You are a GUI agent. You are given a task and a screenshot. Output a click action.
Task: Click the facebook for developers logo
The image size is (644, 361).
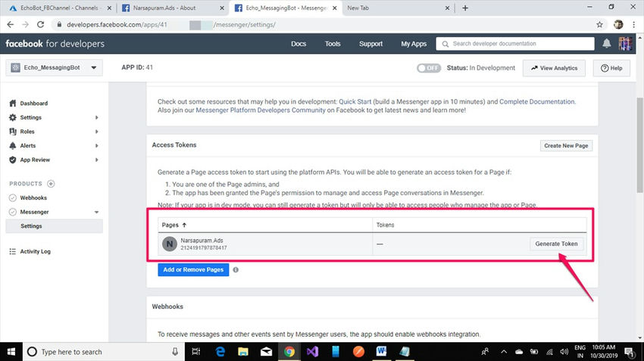tap(55, 43)
